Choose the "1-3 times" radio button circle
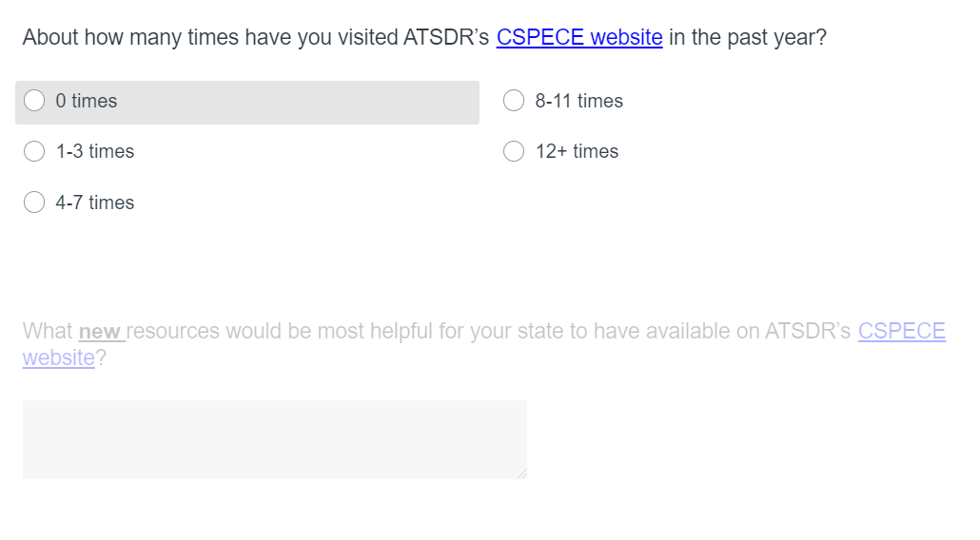 click(x=34, y=151)
